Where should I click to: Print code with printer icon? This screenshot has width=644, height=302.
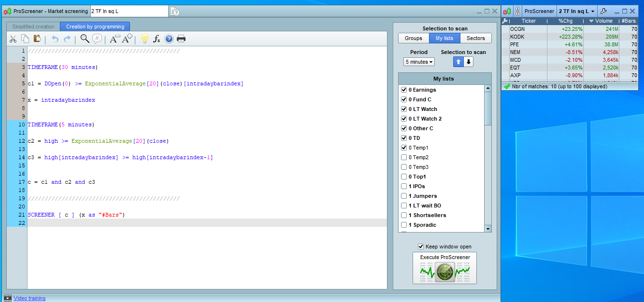tap(181, 39)
